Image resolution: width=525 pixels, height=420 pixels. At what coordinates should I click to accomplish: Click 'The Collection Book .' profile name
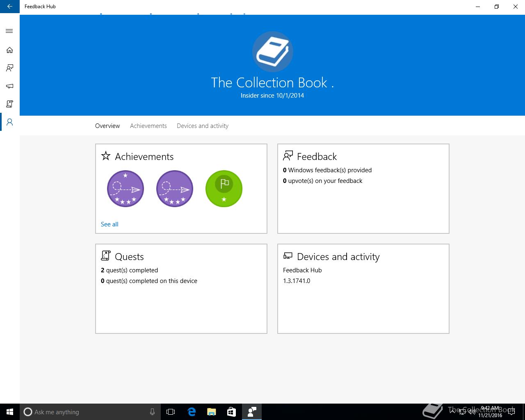(x=272, y=83)
